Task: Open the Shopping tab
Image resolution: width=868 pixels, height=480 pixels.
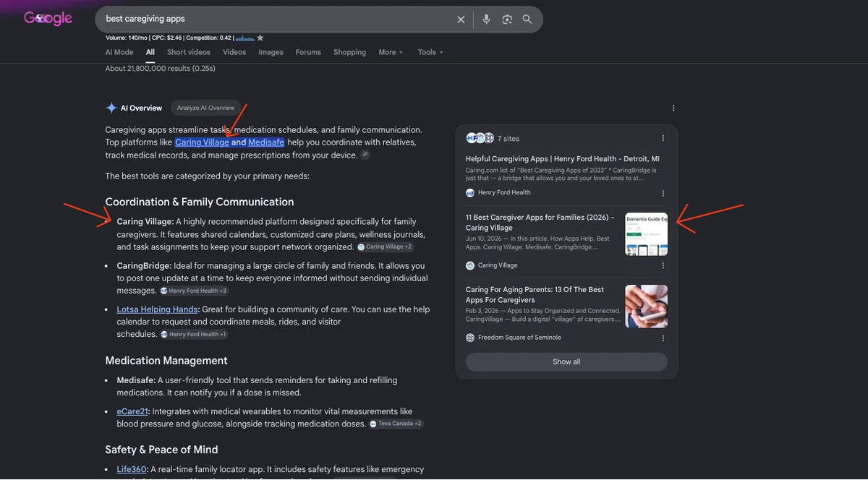Action: point(350,52)
